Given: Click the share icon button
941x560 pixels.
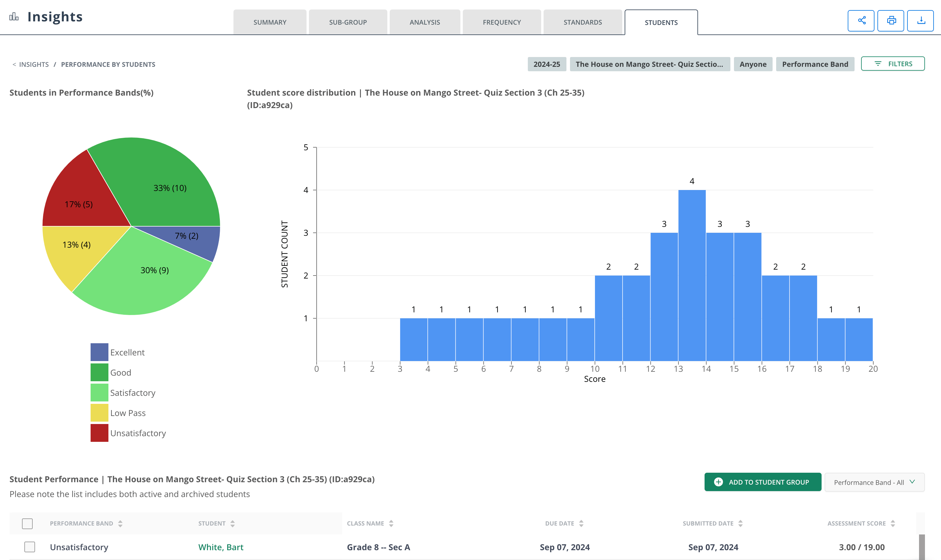Looking at the screenshot, I should tap(861, 21).
